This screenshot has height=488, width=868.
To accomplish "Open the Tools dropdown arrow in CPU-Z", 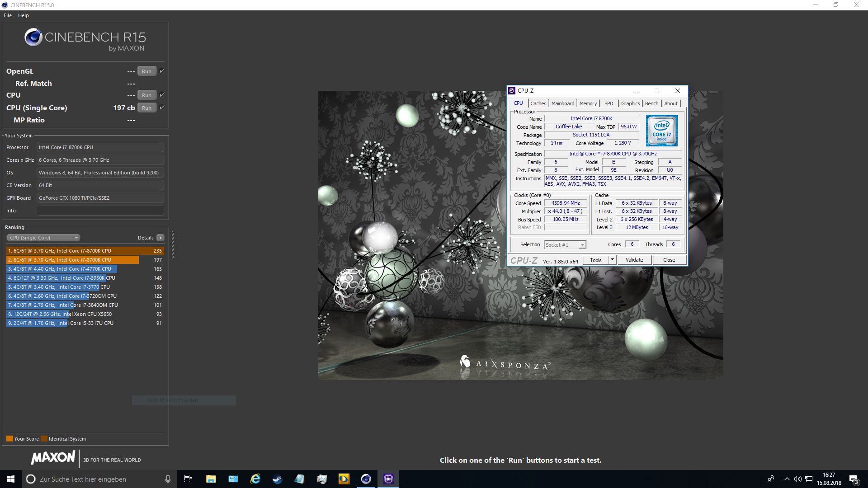I will click(x=613, y=259).
